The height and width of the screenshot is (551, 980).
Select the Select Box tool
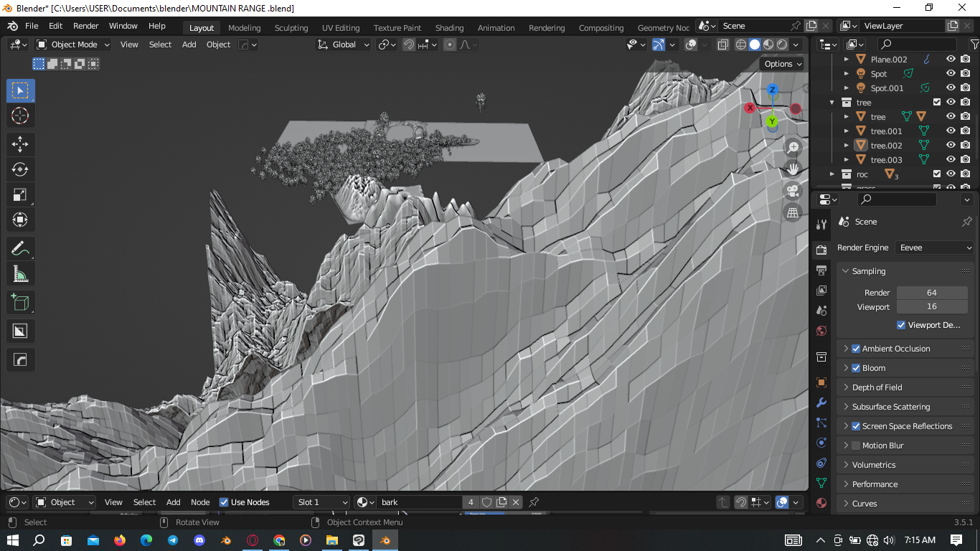pos(20,90)
